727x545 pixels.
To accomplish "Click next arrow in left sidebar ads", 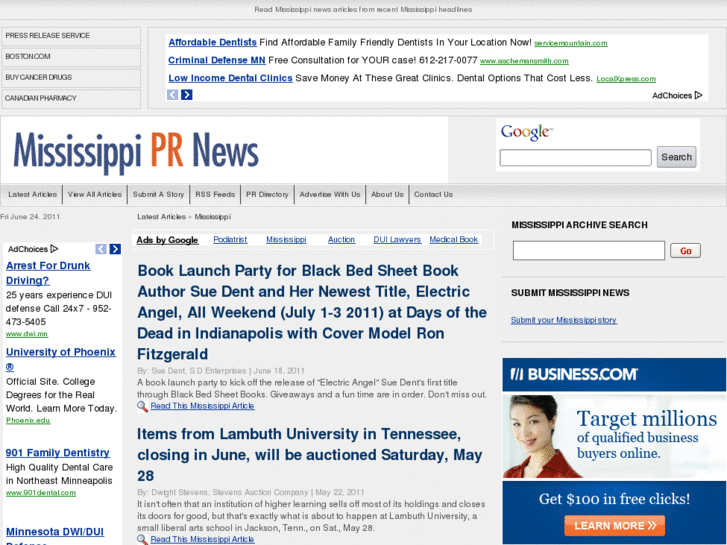I will (x=115, y=249).
